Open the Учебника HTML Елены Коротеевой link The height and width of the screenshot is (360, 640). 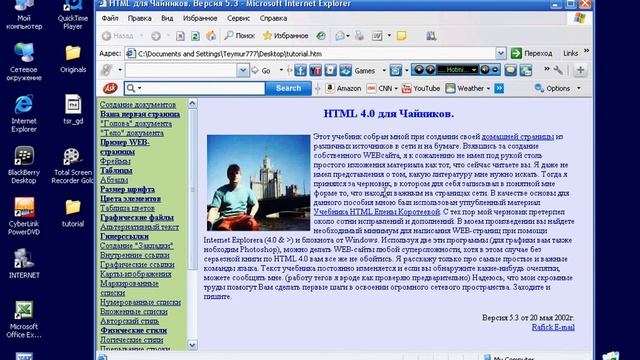coord(376,212)
